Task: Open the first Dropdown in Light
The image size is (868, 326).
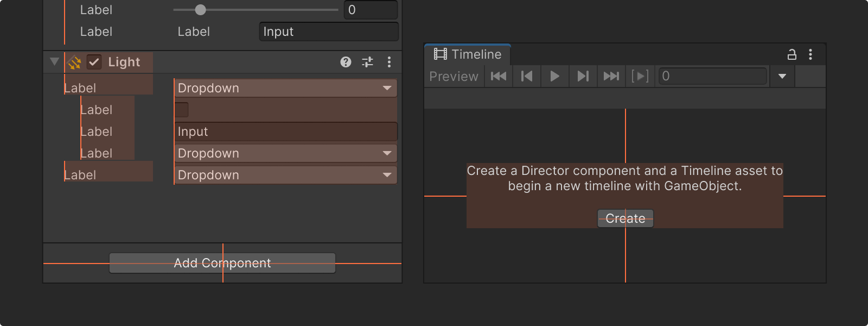Action: (285, 88)
